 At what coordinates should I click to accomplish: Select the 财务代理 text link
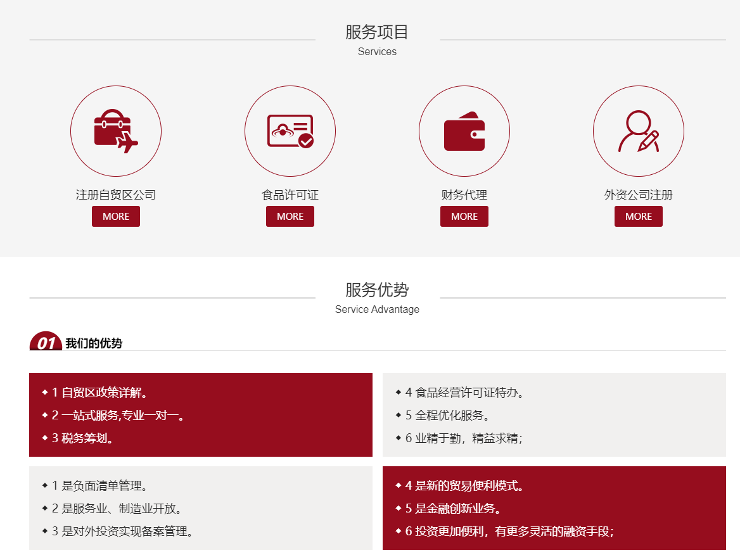[x=464, y=195]
